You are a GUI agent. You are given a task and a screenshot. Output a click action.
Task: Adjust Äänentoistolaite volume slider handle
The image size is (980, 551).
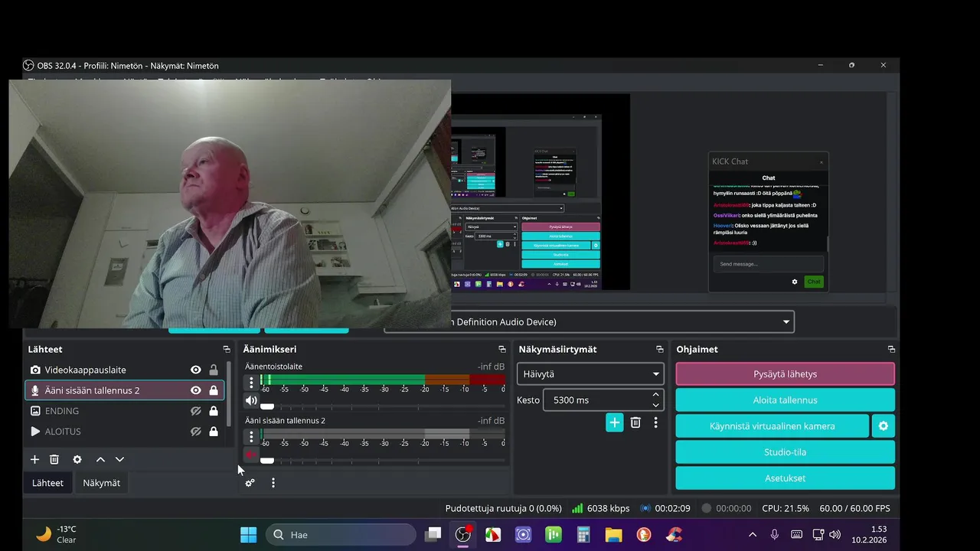pos(267,406)
